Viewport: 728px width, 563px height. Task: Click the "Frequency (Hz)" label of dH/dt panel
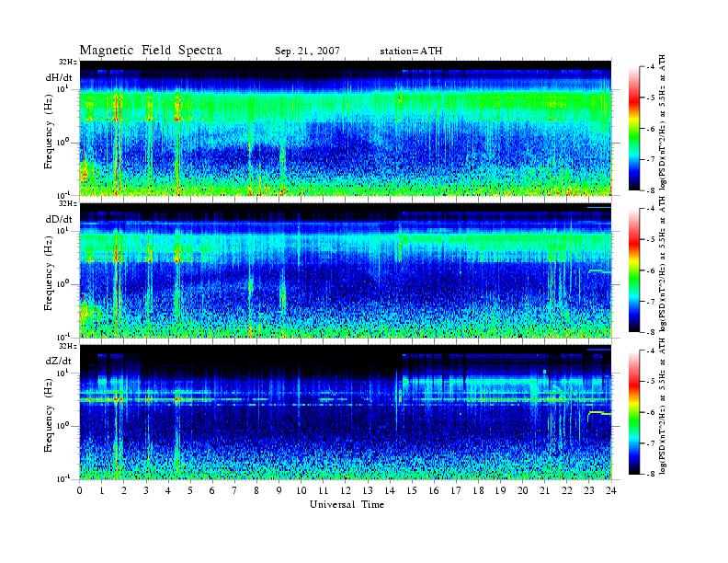[x=49, y=132]
